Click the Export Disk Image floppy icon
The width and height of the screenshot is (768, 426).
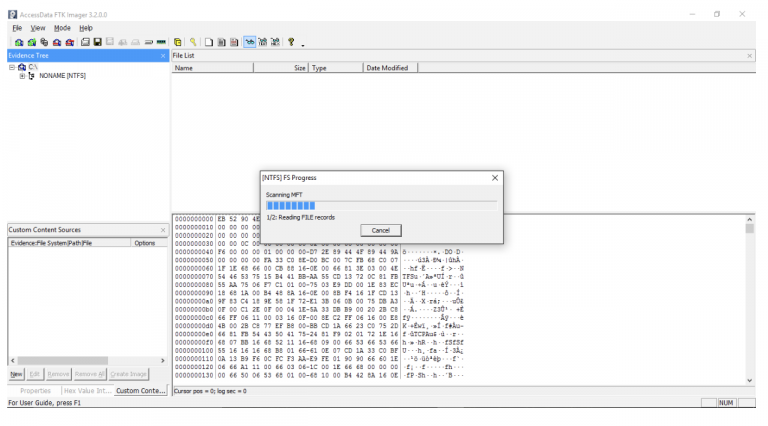tap(97, 42)
